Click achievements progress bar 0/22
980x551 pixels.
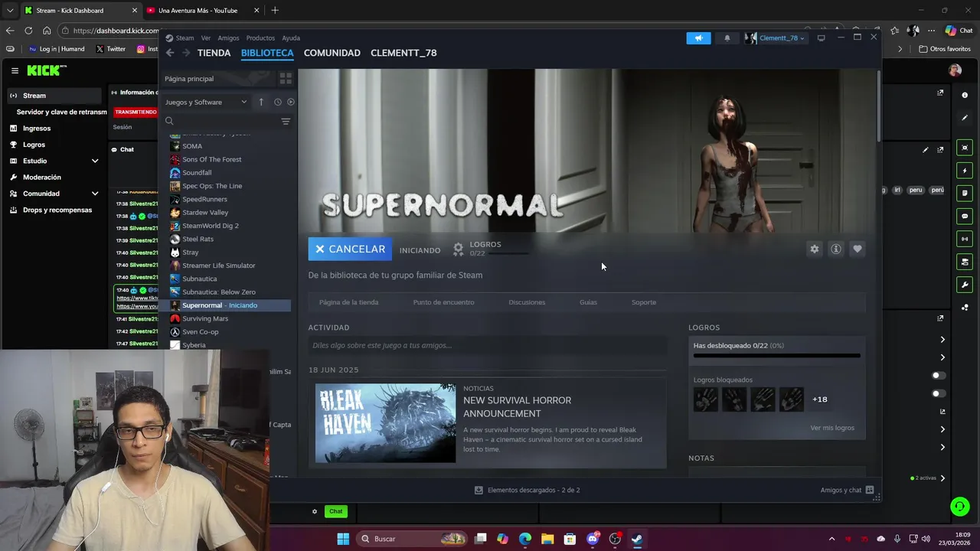776,356
